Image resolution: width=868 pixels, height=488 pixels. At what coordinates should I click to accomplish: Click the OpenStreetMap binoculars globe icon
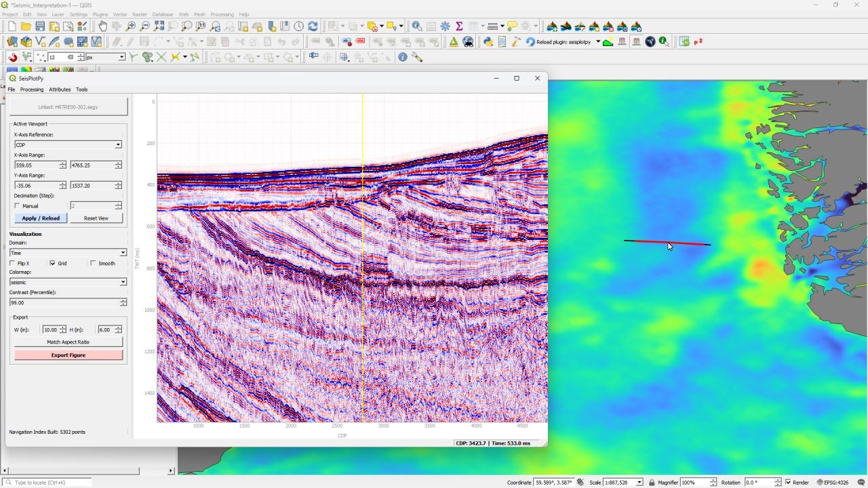coord(468,42)
